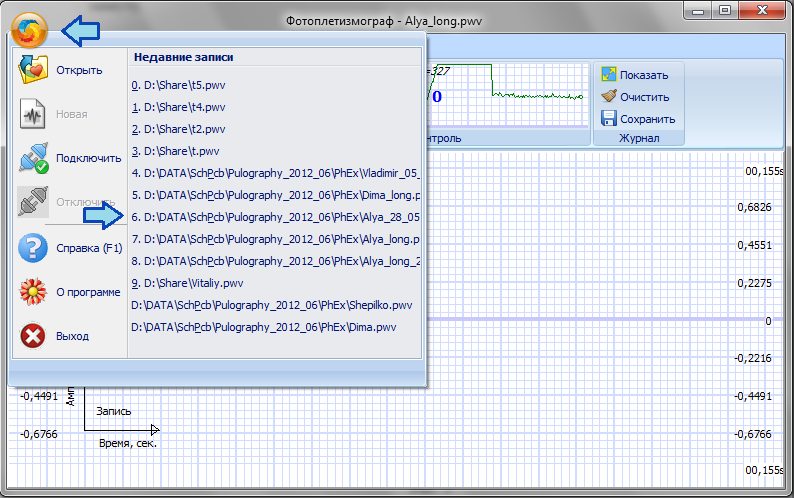Click the Очистить broom icon
Screen dimensions: 794x498
click(608, 97)
